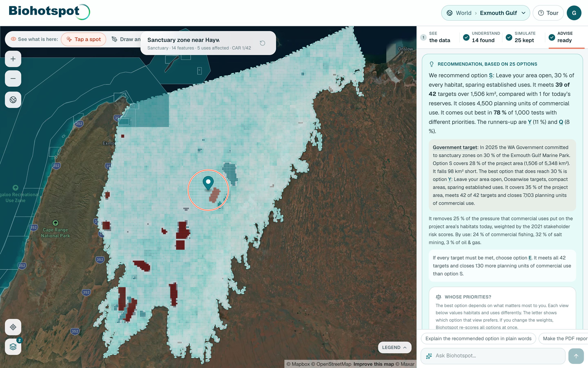This screenshot has width=588, height=368.
Task: Zoom out of the map
Action: point(13,78)
